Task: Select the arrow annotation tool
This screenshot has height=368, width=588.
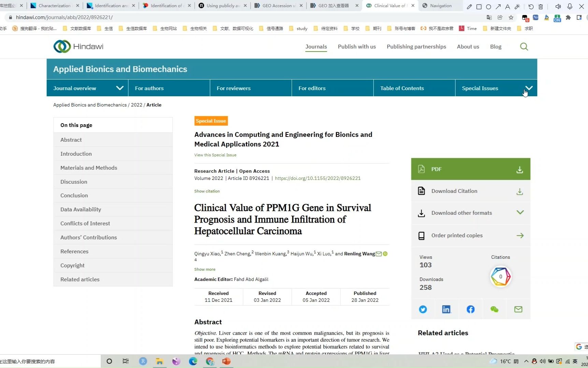Action: pyautogui.click(x=498, y=6)
